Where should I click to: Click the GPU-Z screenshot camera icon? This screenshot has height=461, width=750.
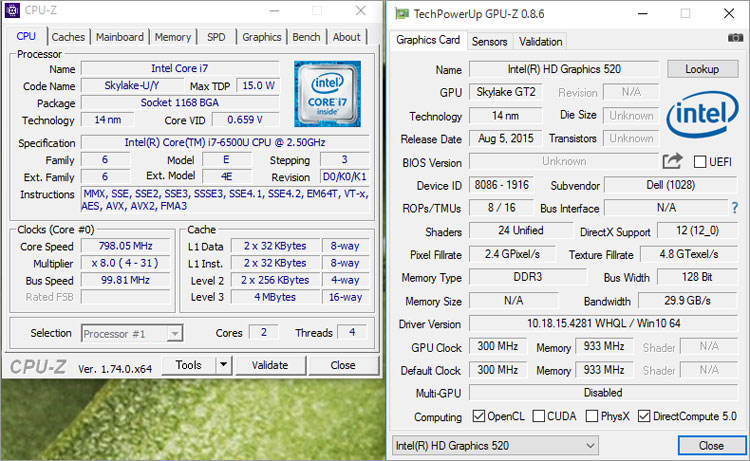click(735, 37)
